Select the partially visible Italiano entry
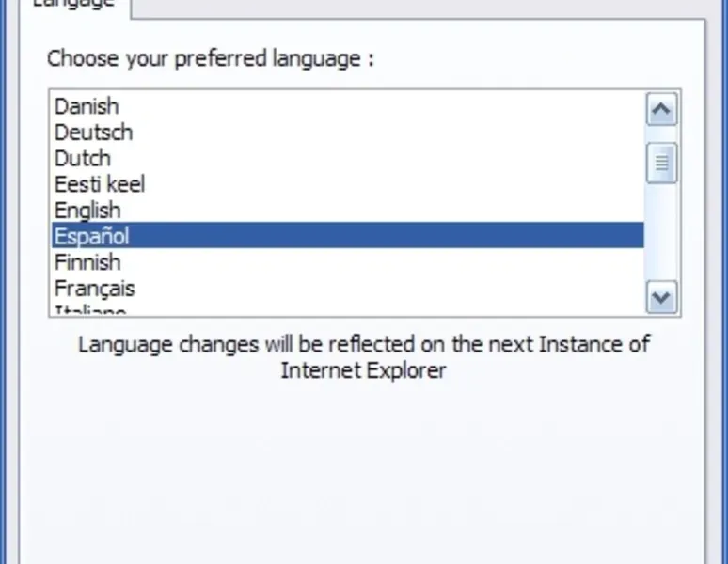 click(x=90, y=309)
